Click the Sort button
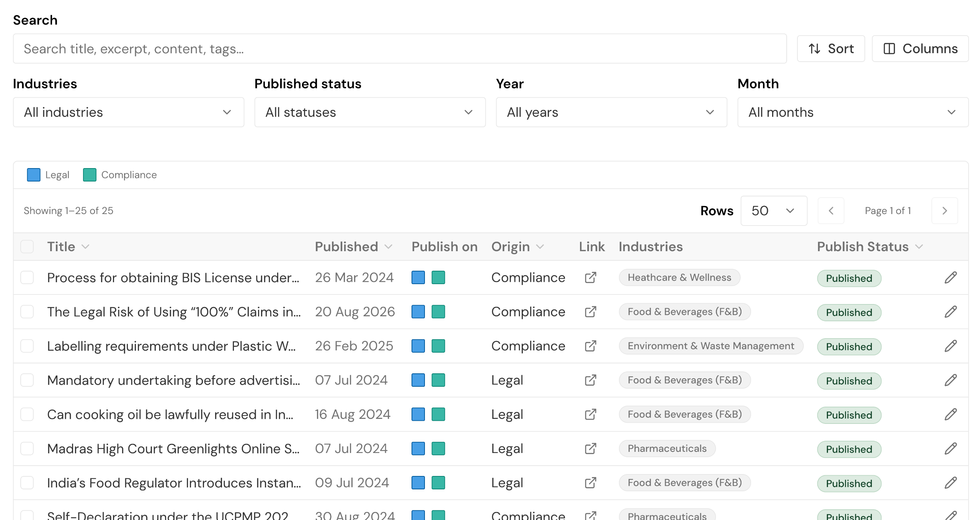Screen dimensions: 980x520 [x=831, y=49]
